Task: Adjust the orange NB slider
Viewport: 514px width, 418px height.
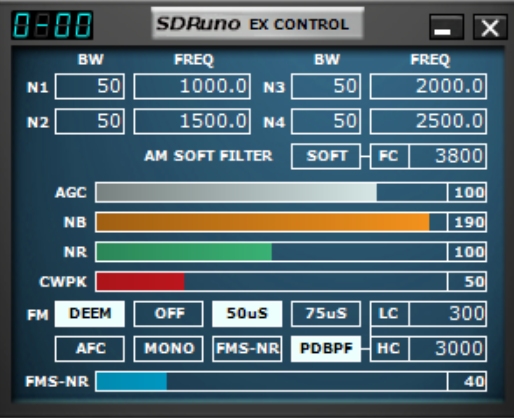Action: 271,222
